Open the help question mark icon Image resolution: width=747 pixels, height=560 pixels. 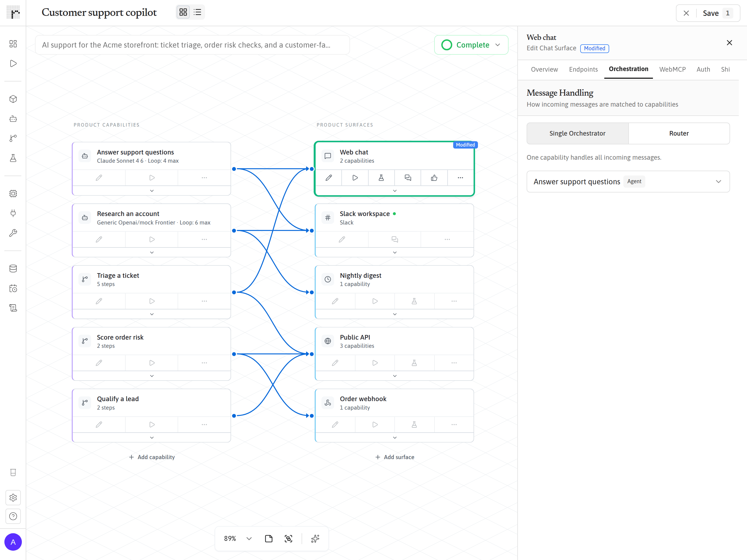coord(13,517)
